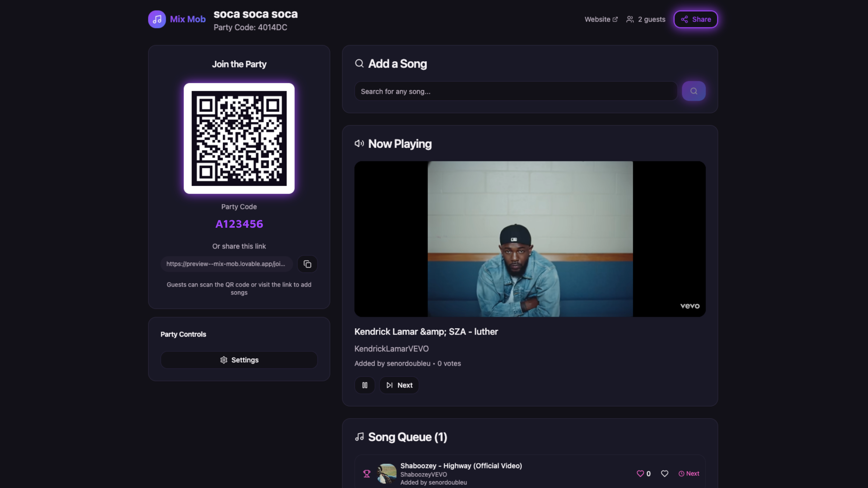Click the QR code image

[239, 138]
